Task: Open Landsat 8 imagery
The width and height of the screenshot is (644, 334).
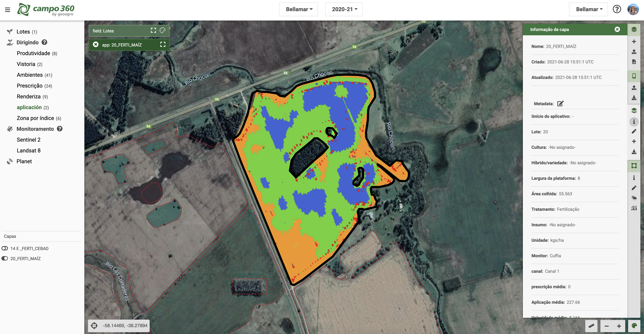Action: [x=28, y=150]
